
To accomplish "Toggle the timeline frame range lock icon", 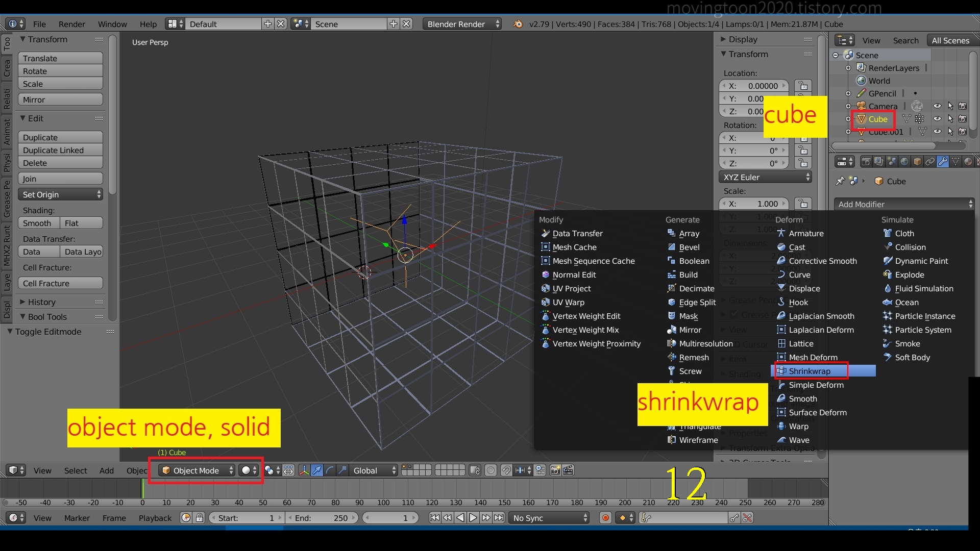I will (x=200, y=518).
